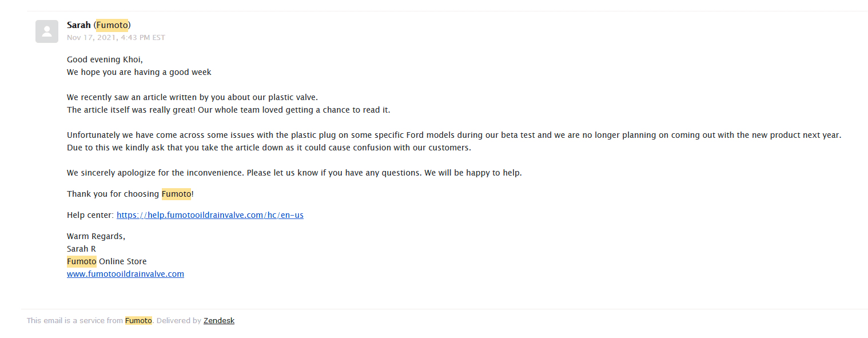Click the 'take the article down' request sentence
Image resolution: width=868 pixels, height=338 pixels.
tap(269, 148)
